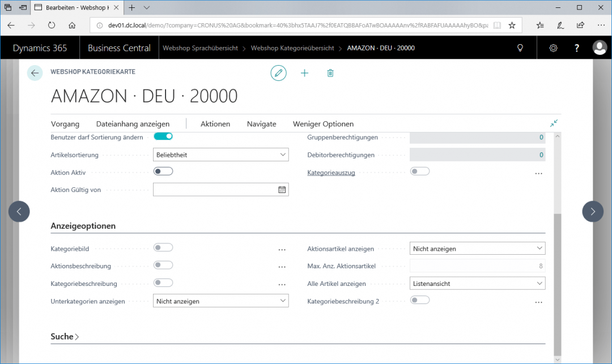Click the Max. Anz. Aktionsartikel field
Image resolution: width=612 pixels, height=364 pixels.
[477, 266]
